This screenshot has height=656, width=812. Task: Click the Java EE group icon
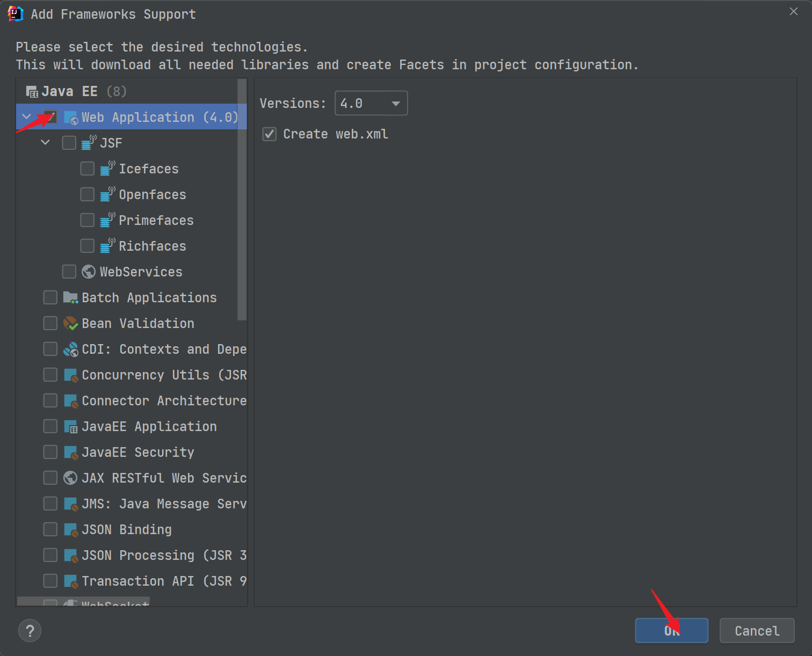point(32,92)
